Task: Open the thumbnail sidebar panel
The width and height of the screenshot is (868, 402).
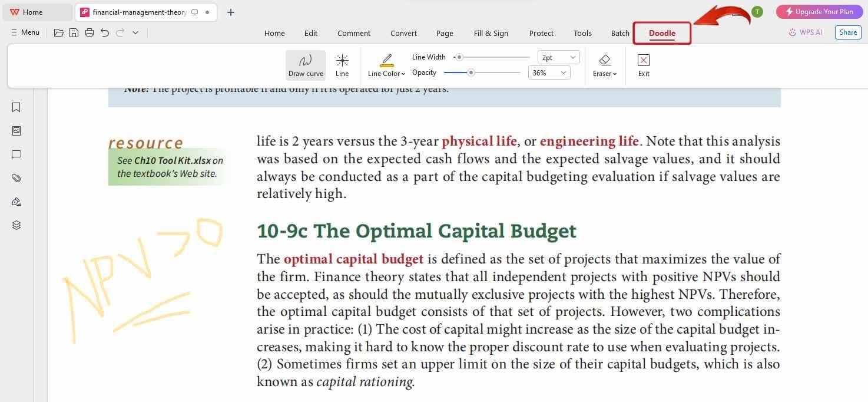Action: (x=16, y=131)
